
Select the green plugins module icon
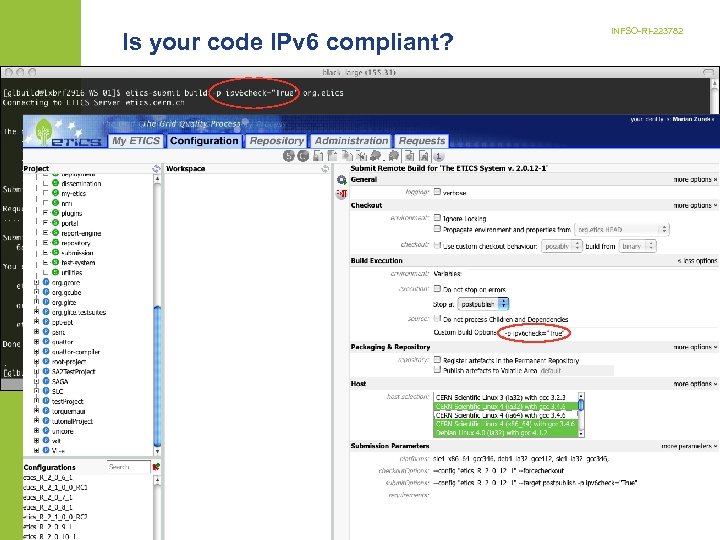tap(56, 213)
